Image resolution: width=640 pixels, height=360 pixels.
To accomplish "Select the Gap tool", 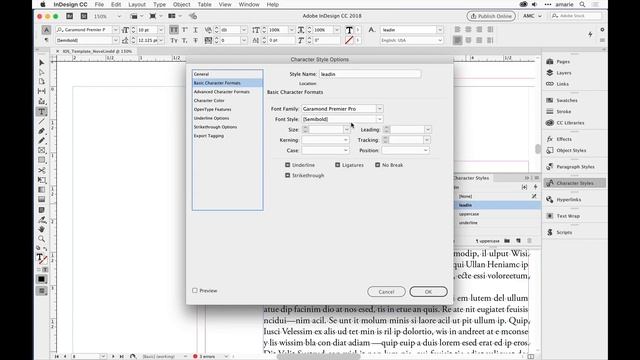I will tap(42, 91).
